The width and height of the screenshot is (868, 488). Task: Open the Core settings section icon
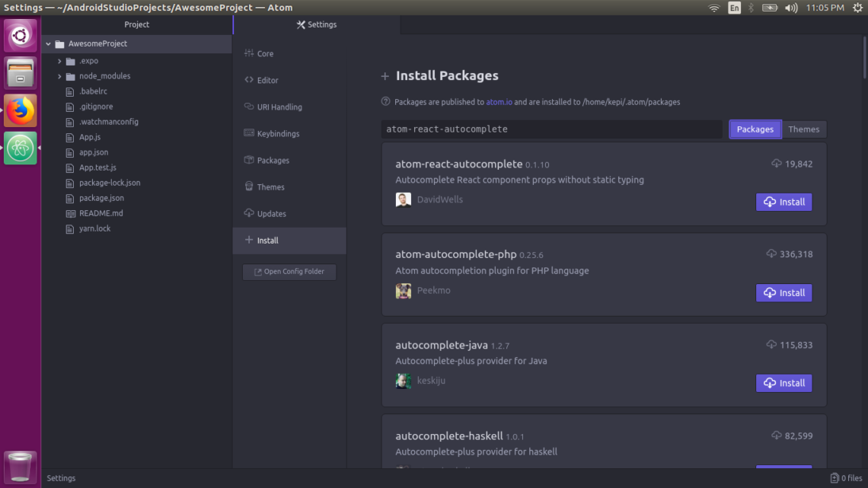(x=248, y=53)
